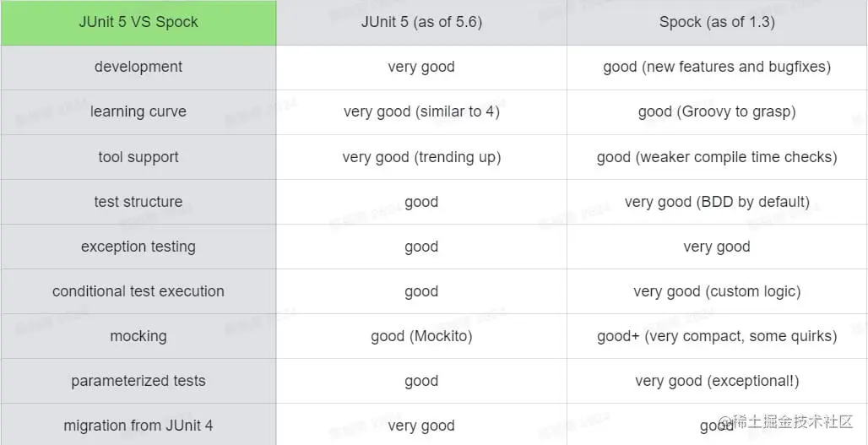Click the 'very good (trending up)' cell
Viewport: 868px width, 445px height.
pyautogui.click(x=421, y=157)
